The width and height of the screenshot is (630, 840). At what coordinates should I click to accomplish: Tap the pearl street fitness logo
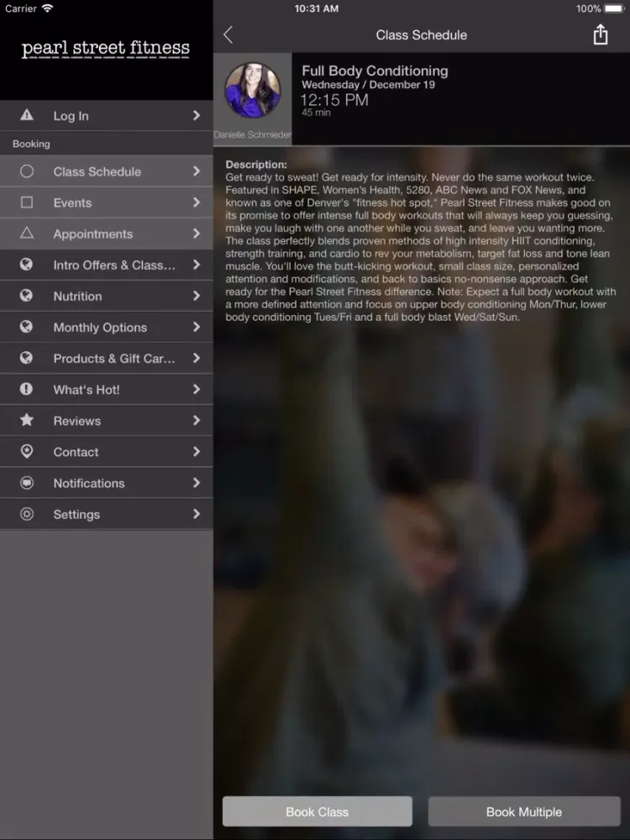click(x=106, y=48)
